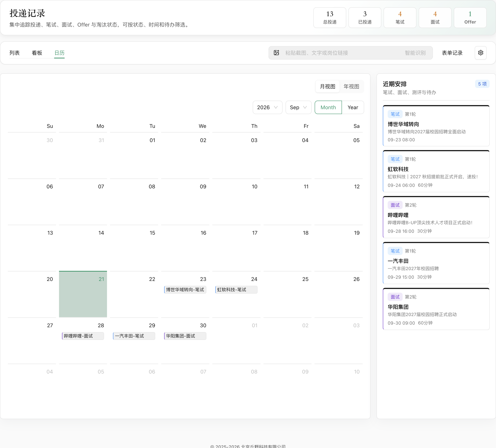This screenshot has height=448, width=496.
Task: Click the 5 项 count badge
Action: (x=482, y=84)
